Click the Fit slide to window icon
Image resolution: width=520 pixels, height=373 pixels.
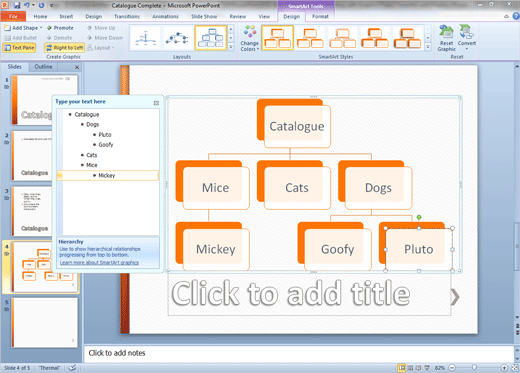click(x=515, y=368)
